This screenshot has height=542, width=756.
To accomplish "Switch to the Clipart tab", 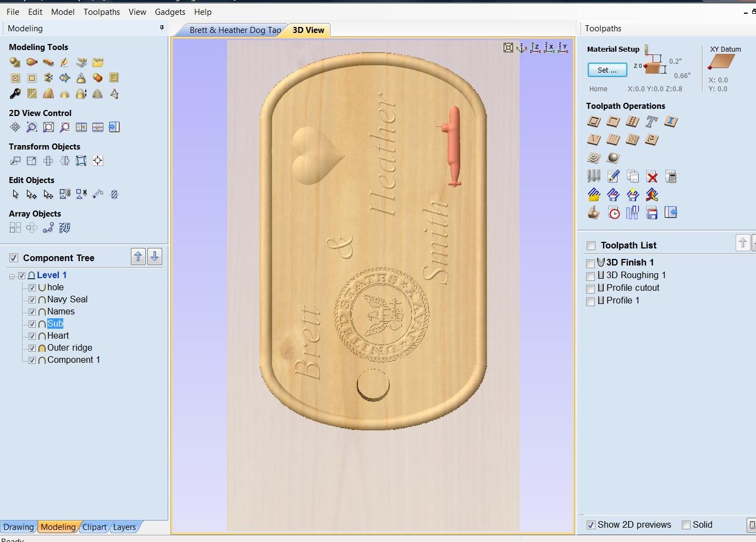I will (x=94, y=527).
